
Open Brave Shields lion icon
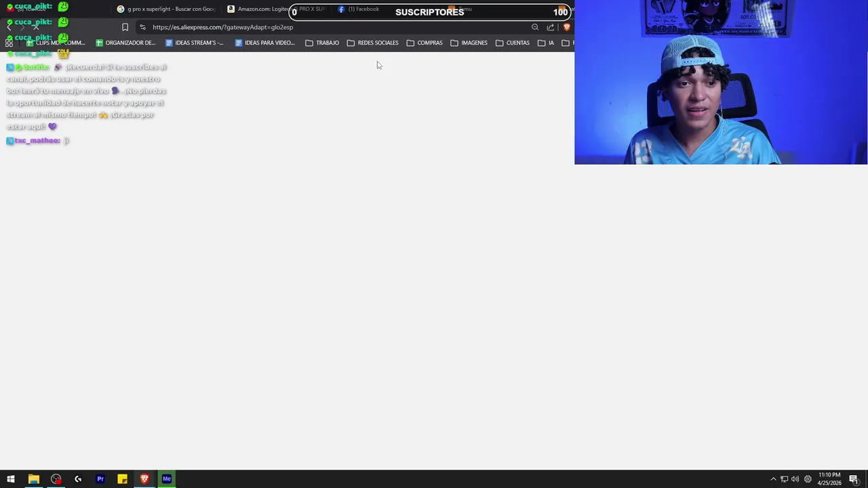tap(567, 27)
